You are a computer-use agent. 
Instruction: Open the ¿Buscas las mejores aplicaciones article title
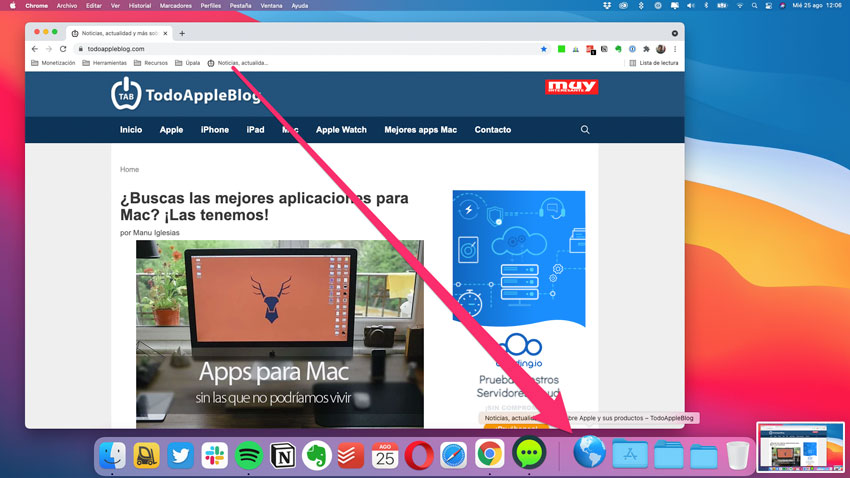pos(264,206)
